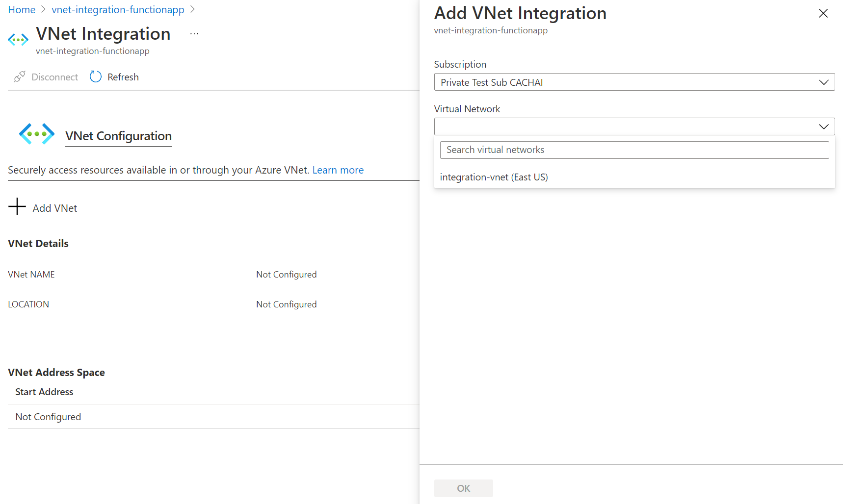
Task: Collapse the Virtual Network dropdown
Action: click(x=823, y=126)
